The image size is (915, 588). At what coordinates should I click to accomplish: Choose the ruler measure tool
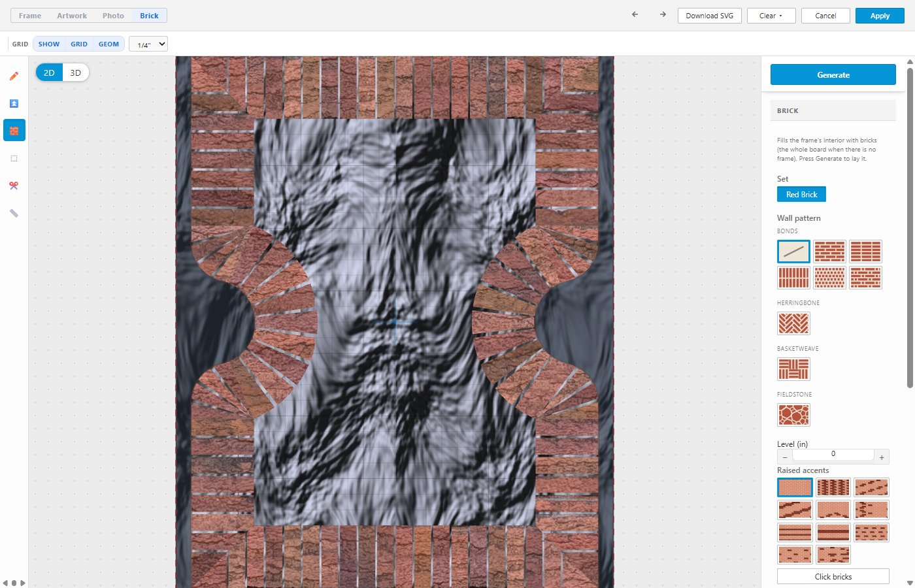[x=14, y=213]
